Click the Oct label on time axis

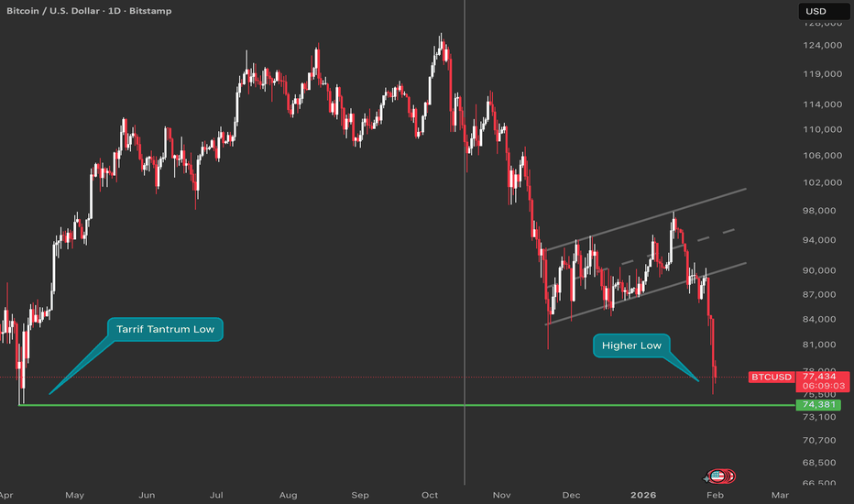coord(430,495)
